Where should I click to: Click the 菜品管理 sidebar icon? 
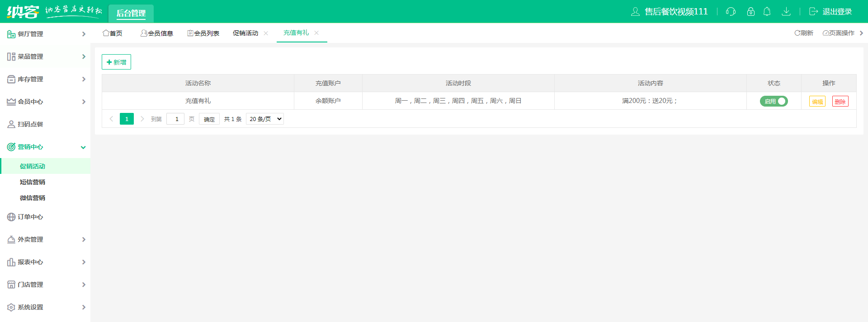[11, 56]
